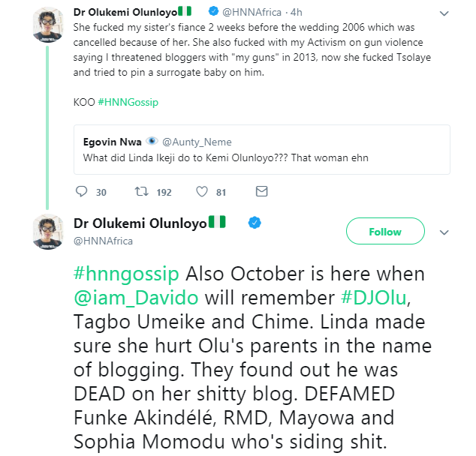Viewport: 476px width, 456px height.
Task: Click the #hnngossip hashtag in second tweet
Action: point(124,273)
